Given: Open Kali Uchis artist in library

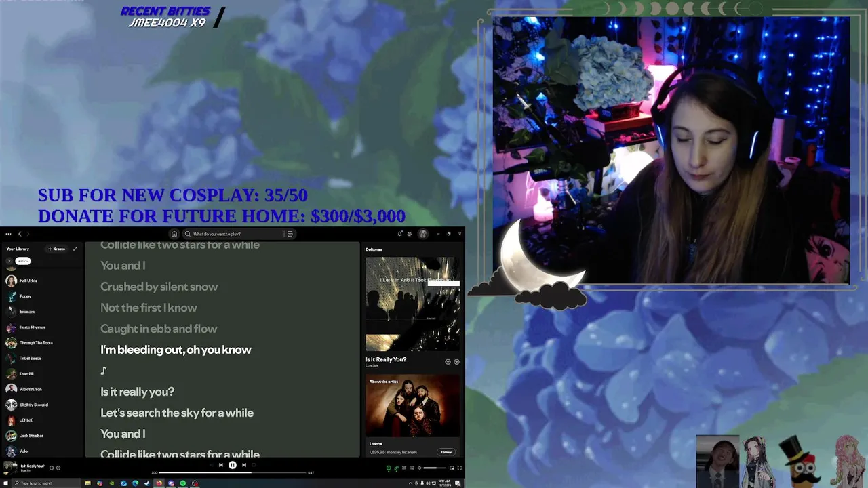Looking at the screenshot, I should (x=41, y=281).
